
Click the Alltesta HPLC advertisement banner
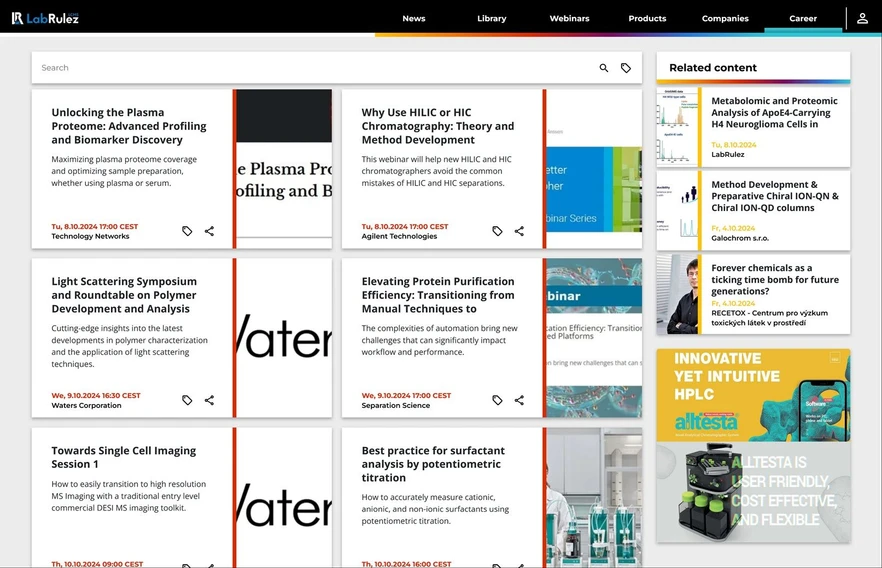(753, 445)
